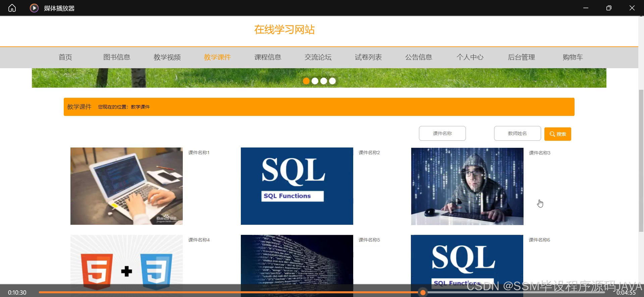The image size is (644, 297).
Task: Click the breadcrumb text 您现在的位置：教学课件
Action: [x=124, y=107]
